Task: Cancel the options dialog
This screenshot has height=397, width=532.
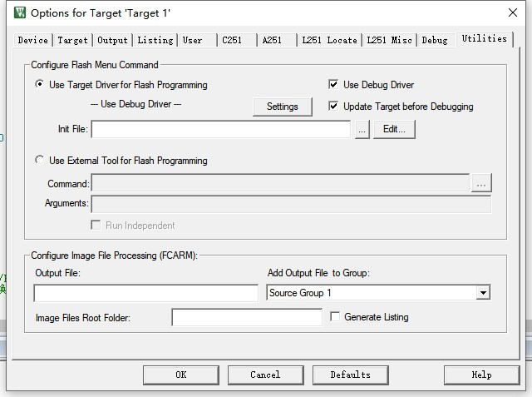Action: point(266,375)
